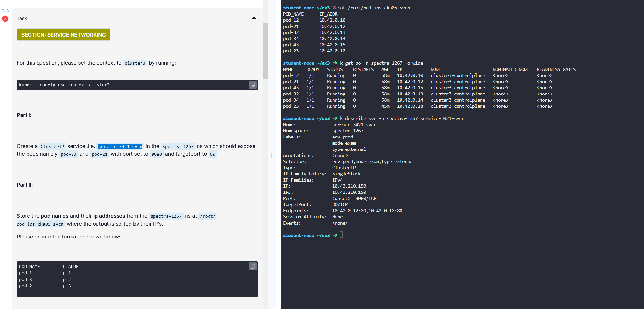Click the Selector value env=prod,mode=exam,type=external
The width and height of the screenshot is (644, 309).
(x=374, y=161)
